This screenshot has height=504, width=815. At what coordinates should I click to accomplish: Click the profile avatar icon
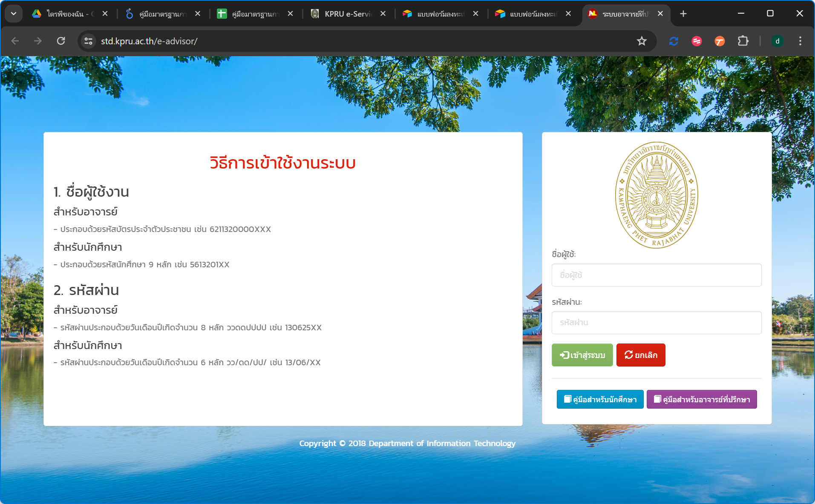tap(777, 41)
